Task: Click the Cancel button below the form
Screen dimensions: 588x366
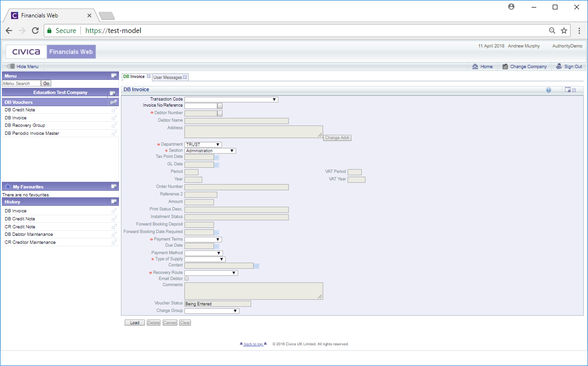Action: [x=170, y=323]
